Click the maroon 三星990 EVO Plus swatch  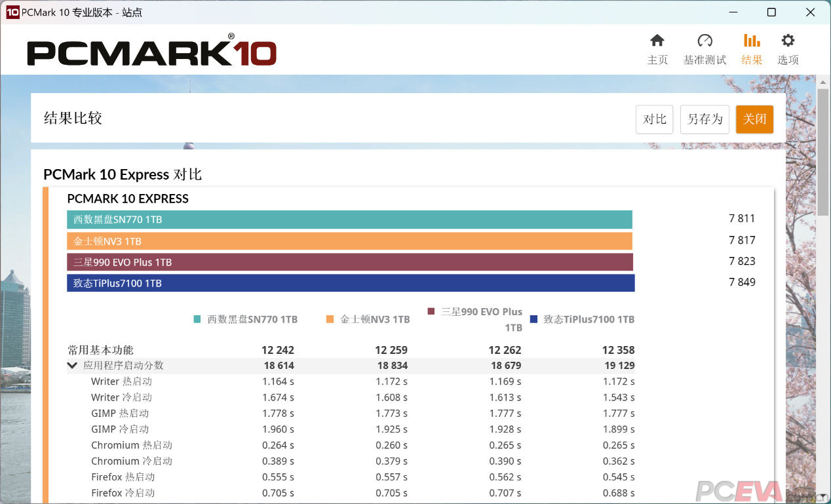click(431, 311)
